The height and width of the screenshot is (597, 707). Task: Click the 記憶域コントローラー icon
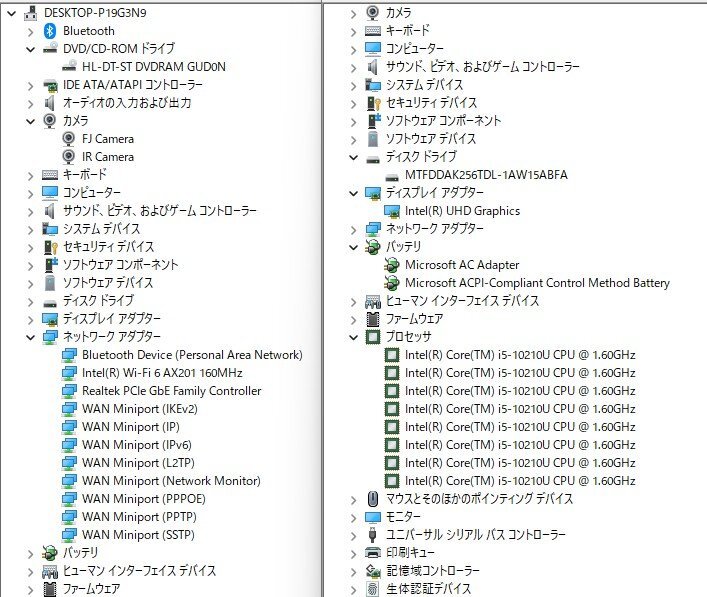click(372, 570)
